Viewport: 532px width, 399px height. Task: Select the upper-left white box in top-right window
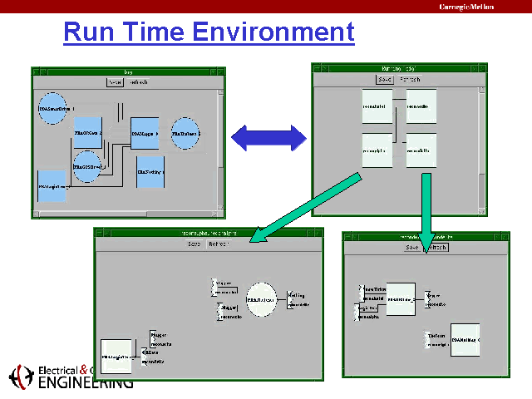point(377,106)
